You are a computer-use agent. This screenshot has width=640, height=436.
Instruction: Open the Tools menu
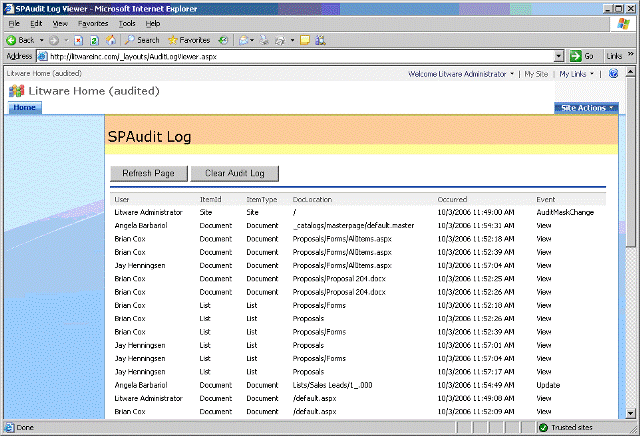[127, 24]
